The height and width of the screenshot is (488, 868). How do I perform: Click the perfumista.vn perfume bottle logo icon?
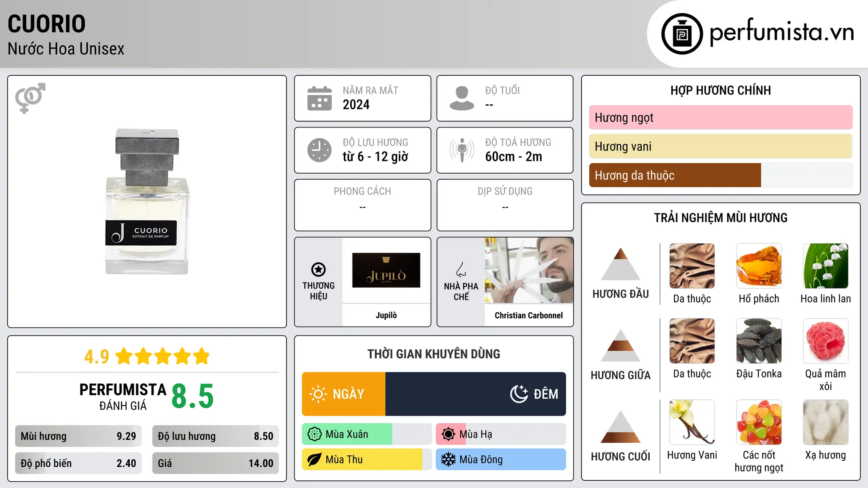(682, 34)
